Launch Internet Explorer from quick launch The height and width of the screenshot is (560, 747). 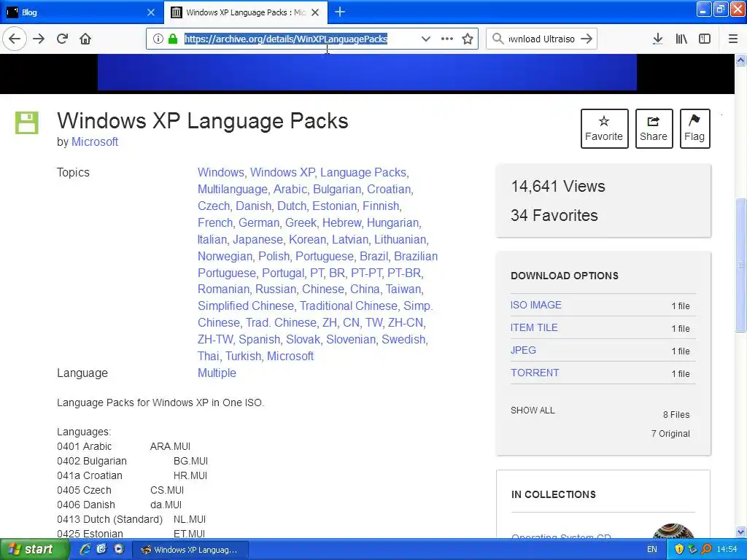pos(86,550)
